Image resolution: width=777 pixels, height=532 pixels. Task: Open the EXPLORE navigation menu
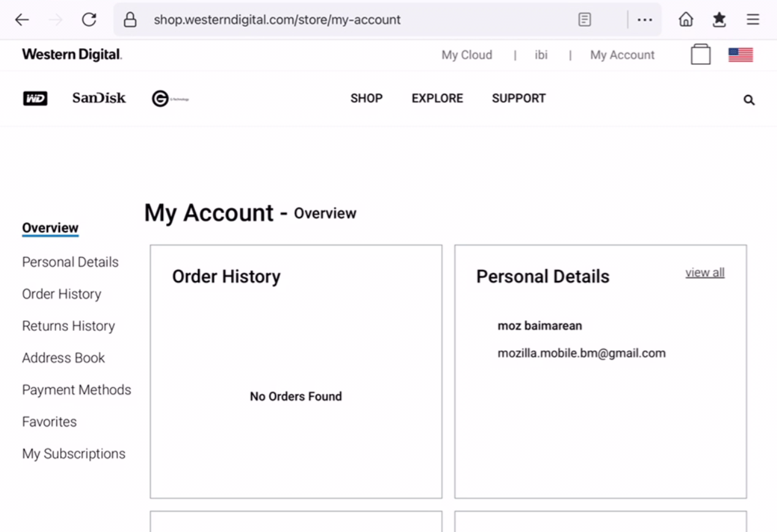click(x=437, y=98)
